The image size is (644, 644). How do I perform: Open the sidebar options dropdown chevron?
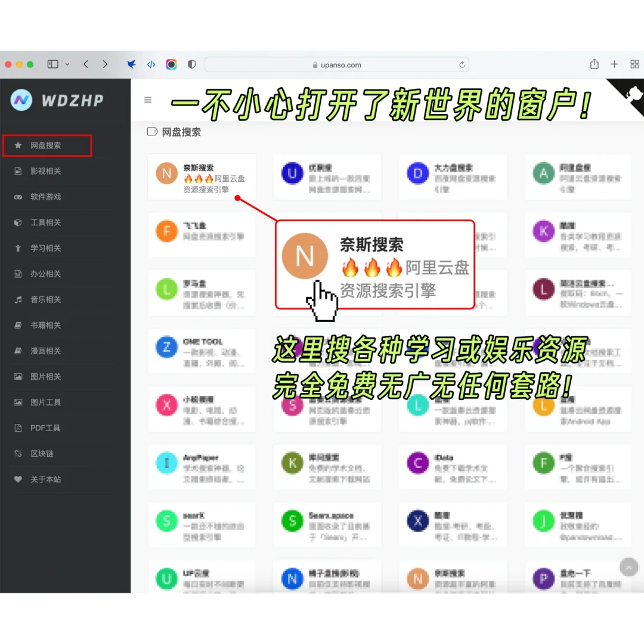(x=67, y=64)
